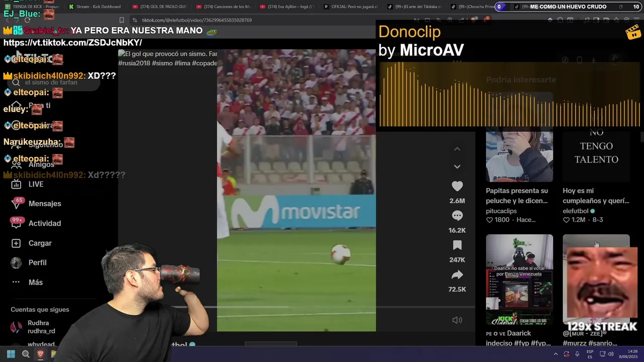
Task: Click the browser address bar URL
Action: [197, 20]
